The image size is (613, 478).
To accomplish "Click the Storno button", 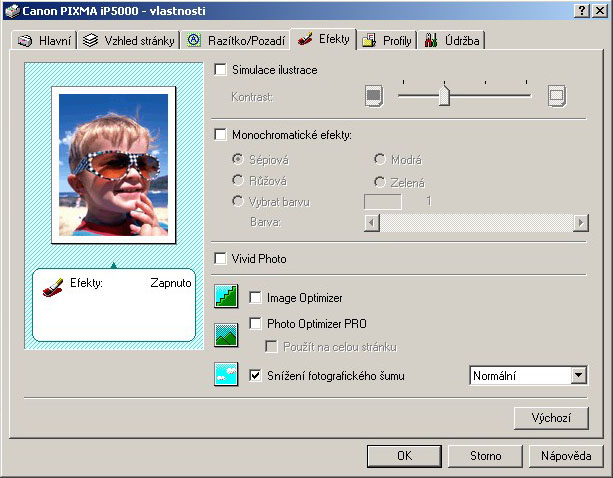I will coord(486,455).
